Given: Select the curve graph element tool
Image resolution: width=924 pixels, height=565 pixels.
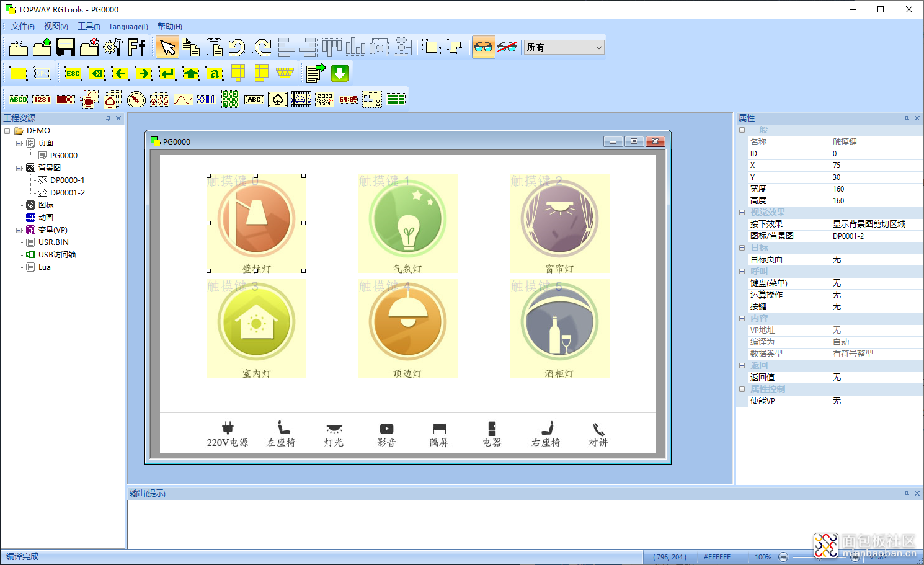Looking at the screenshot, I should pyautogui.click(x=184, y=99).
